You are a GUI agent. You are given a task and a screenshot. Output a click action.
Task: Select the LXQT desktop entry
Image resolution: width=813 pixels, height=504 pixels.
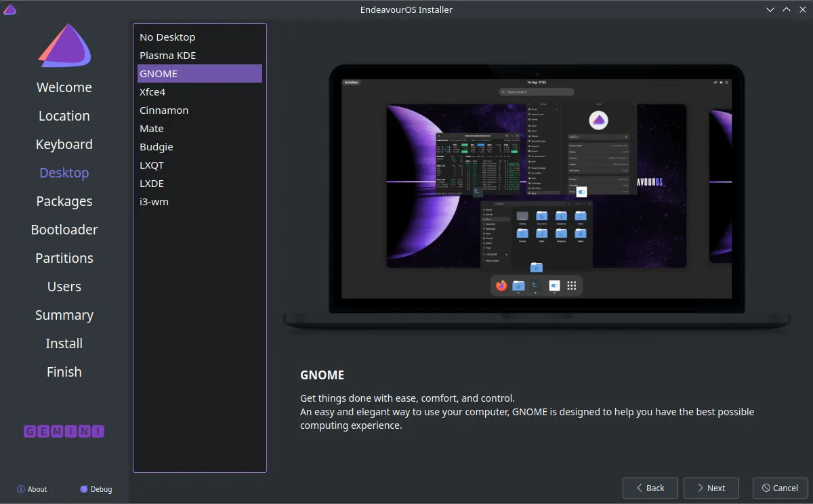200,165
